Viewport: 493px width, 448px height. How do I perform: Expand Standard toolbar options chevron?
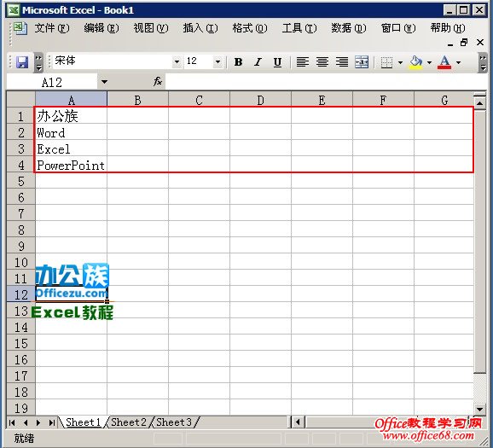(38, 62)
